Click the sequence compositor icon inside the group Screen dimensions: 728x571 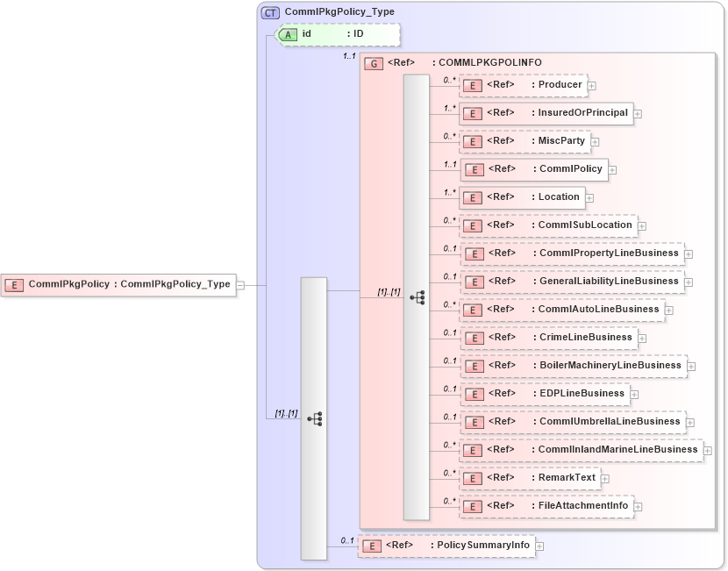point(418,297)
